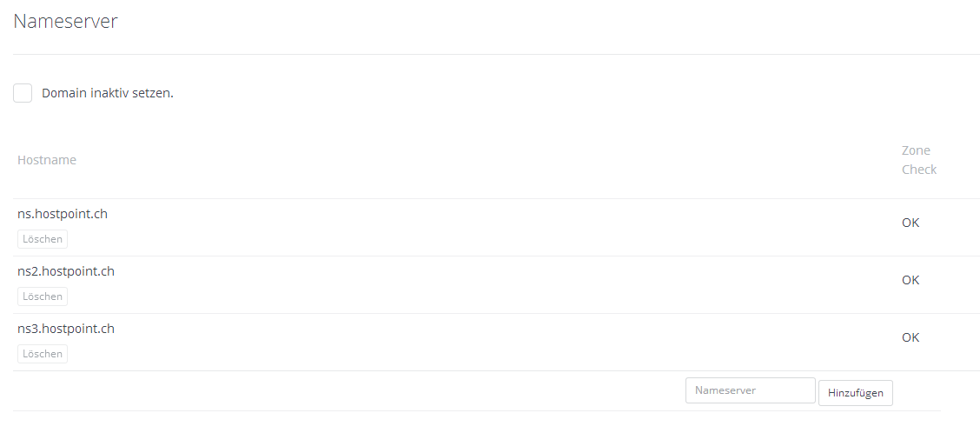
Task: Remove ns3.hostpoint.ch with its Löschen button
Action: pyautogui.click(x=43, y=354)
